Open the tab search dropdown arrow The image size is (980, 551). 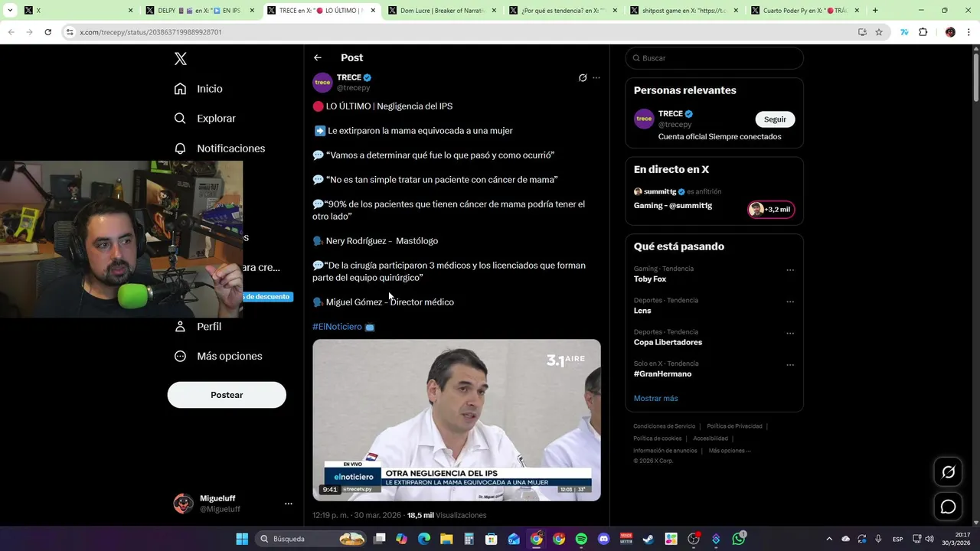pos(10,11)
